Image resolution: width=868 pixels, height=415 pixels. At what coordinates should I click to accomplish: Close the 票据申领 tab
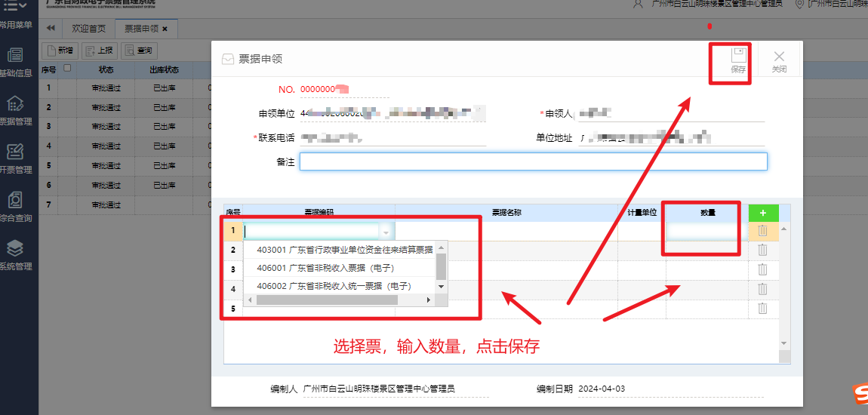tap(165, 29)
